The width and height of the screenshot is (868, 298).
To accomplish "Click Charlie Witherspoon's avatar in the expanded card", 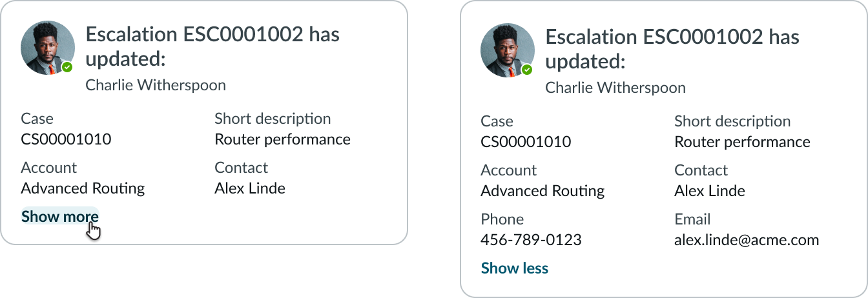I will click(507, 50).
